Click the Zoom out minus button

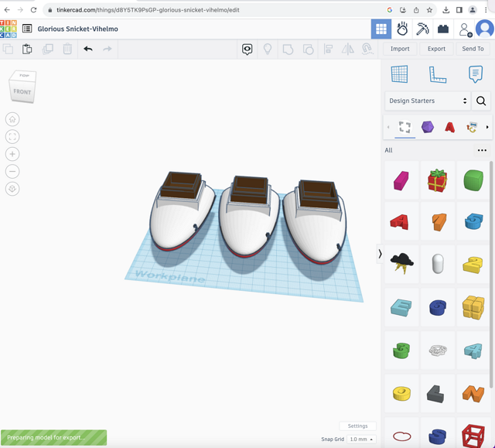12,172
